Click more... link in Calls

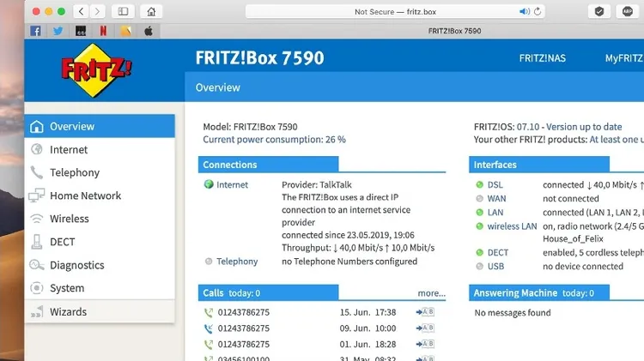pyautogui.click(x=431, y=293)
